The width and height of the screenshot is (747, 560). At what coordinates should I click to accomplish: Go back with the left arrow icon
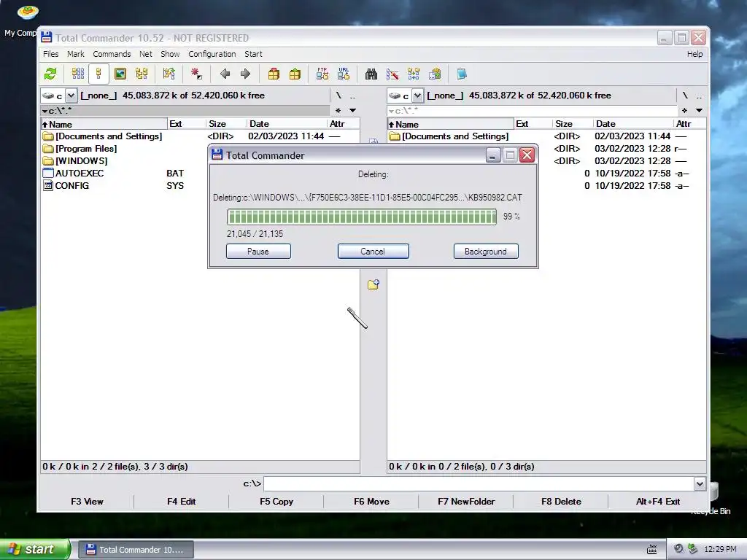tap(225, 74)
